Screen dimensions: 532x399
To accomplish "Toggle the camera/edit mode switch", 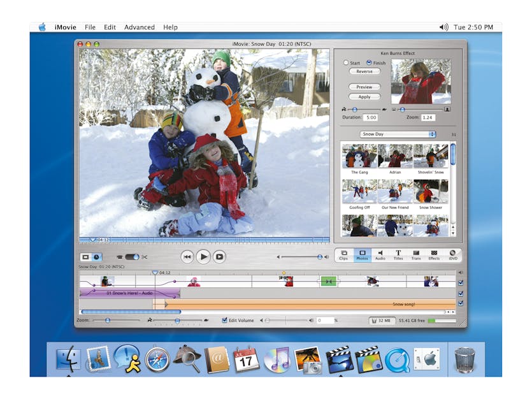I will coord(132,257).
